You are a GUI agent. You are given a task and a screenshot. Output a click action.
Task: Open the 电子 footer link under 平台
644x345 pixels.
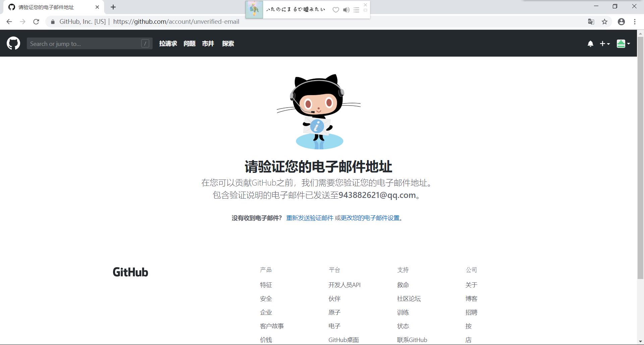334,326
